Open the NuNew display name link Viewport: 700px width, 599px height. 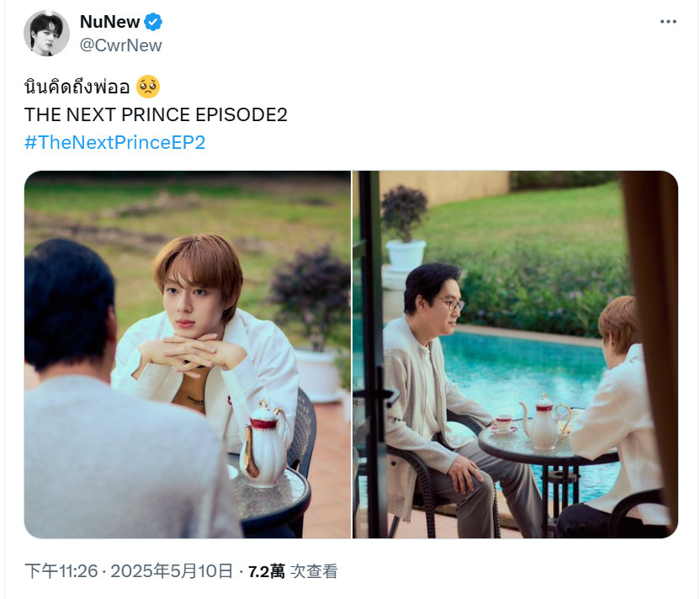(x=110, y=22)
